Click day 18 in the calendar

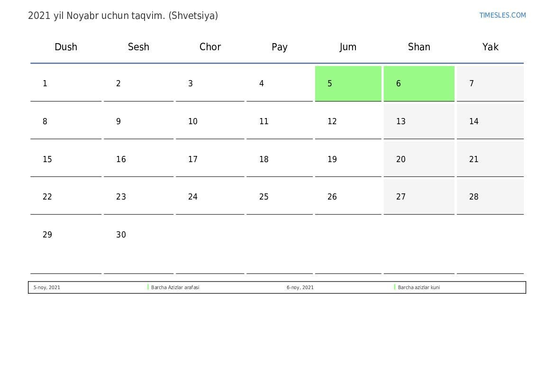[280, 159]
